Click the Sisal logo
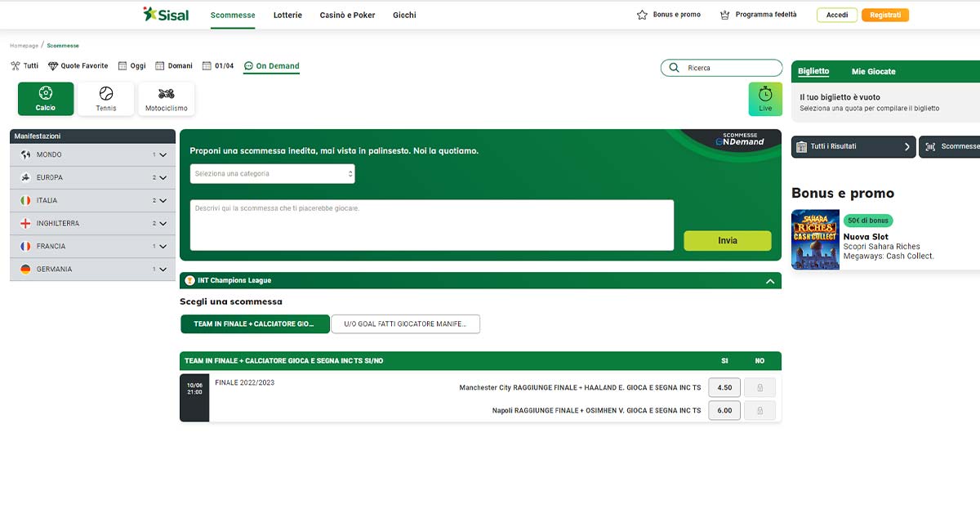 pyautogui.click(x=166, y=15)
